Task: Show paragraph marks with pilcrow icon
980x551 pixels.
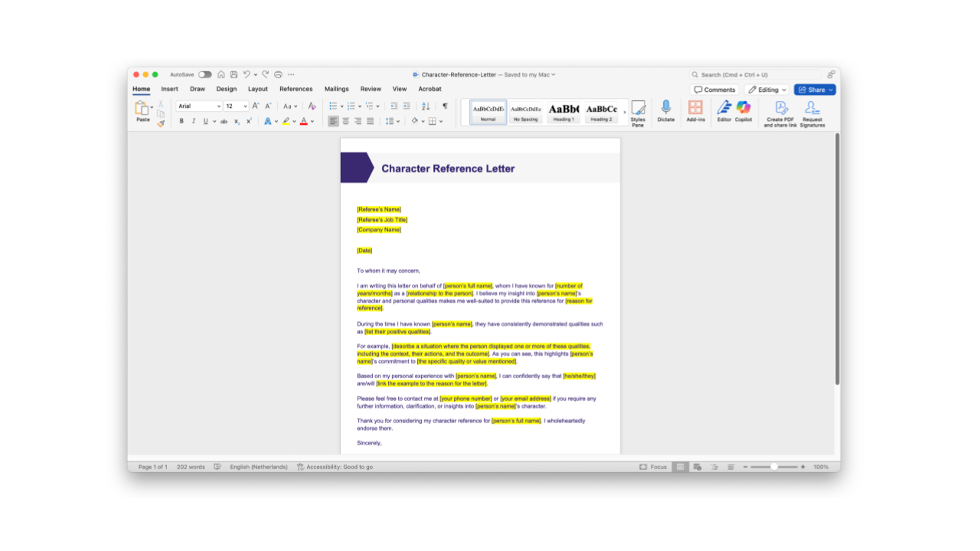Action: 445,106
